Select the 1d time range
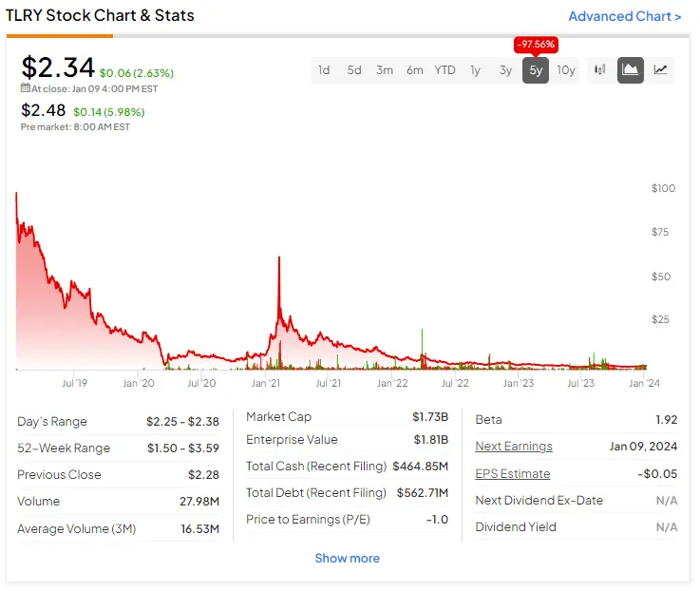Viewport: 700px width, 591px height. click(324, 70)
